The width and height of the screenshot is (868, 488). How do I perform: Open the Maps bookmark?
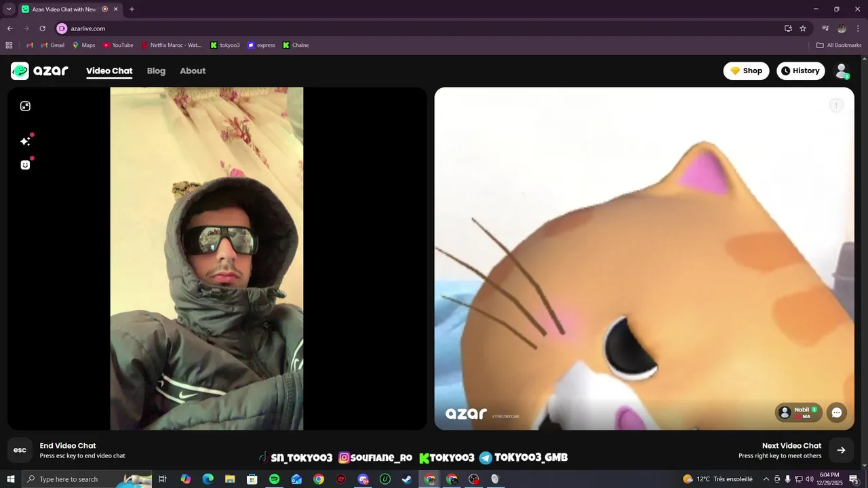coord(83,45)
